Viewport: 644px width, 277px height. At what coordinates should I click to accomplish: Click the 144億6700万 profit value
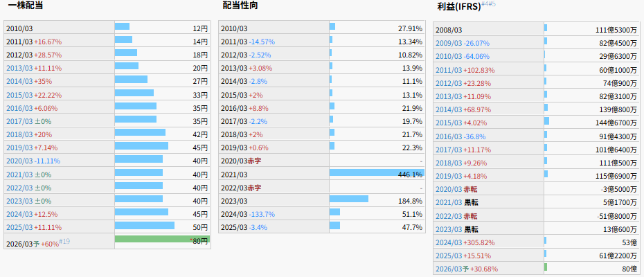[616, 123]
